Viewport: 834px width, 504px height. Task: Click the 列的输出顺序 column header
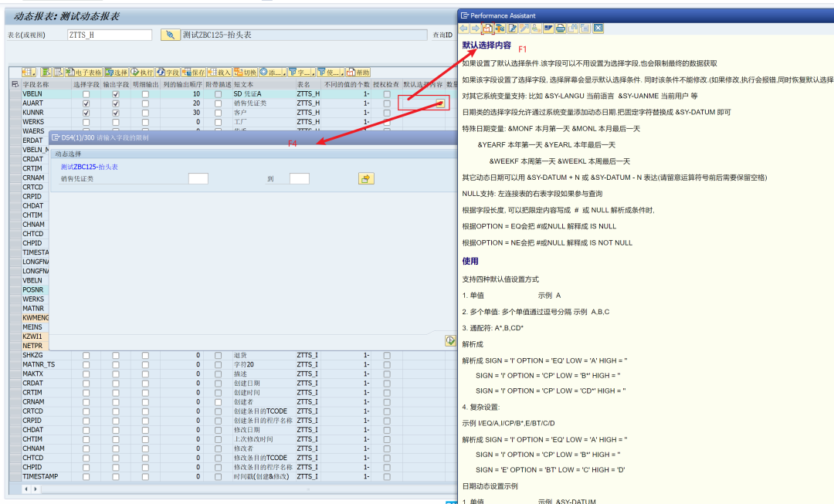pyautogui.click(x=181, y=84)
